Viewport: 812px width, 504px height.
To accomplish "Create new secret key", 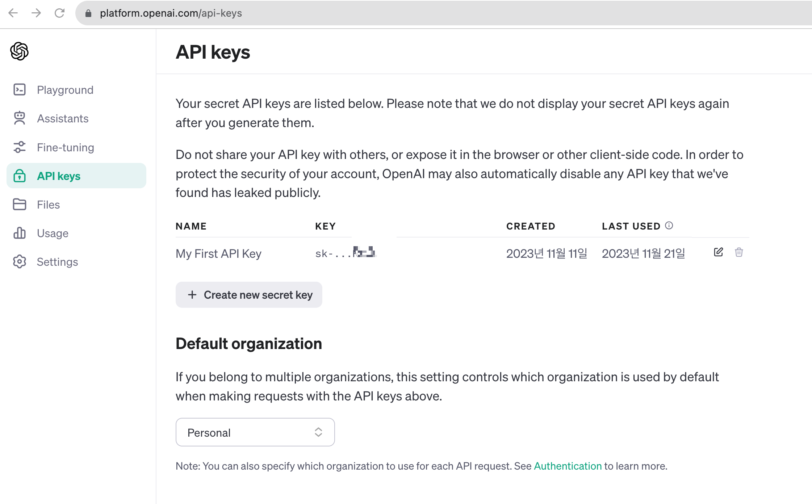I will pyautogui.click(x=249, y=295).
